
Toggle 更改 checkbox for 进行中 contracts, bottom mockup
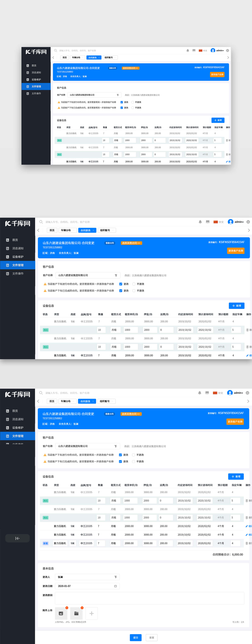click(120, 455)
